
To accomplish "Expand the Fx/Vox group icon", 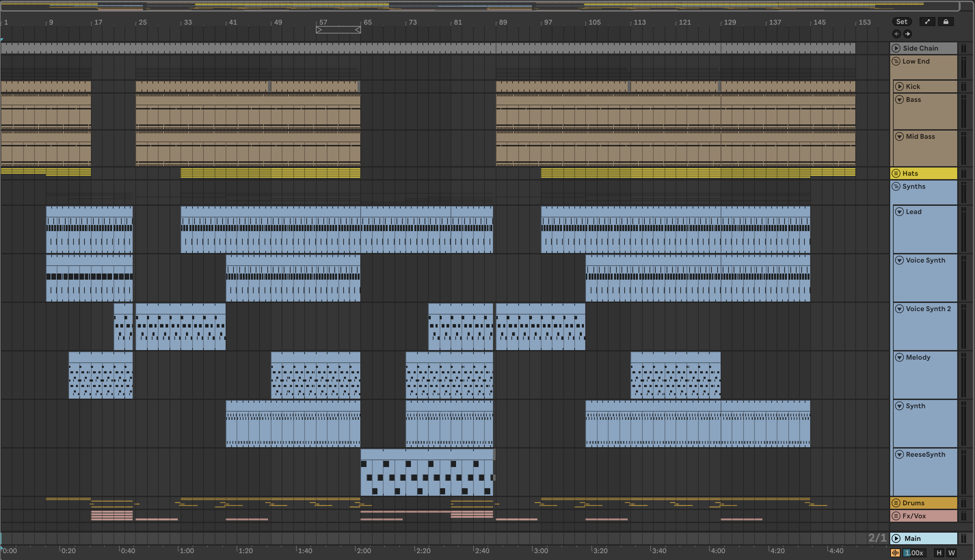I will pyautogui.click(x=896, y=516).
